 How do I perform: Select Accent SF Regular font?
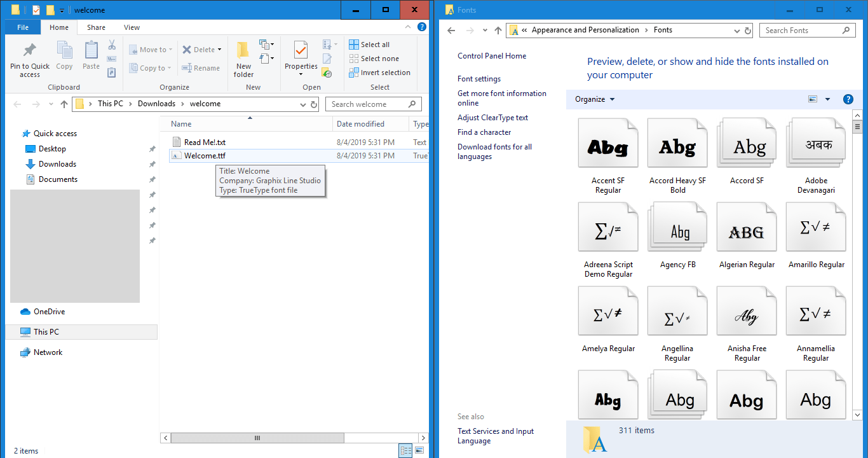click(x=608, y=156)
